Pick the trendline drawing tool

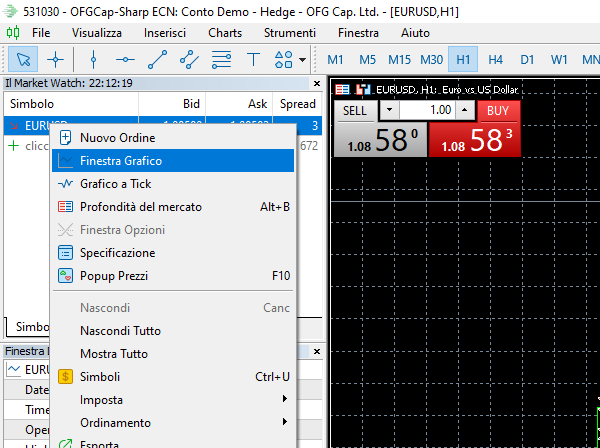pos(157,59)
